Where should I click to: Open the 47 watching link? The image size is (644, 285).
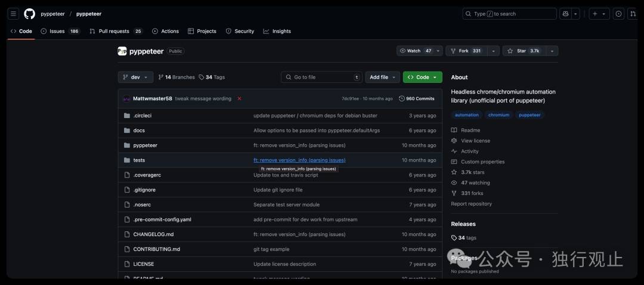(x=470, y=182)
